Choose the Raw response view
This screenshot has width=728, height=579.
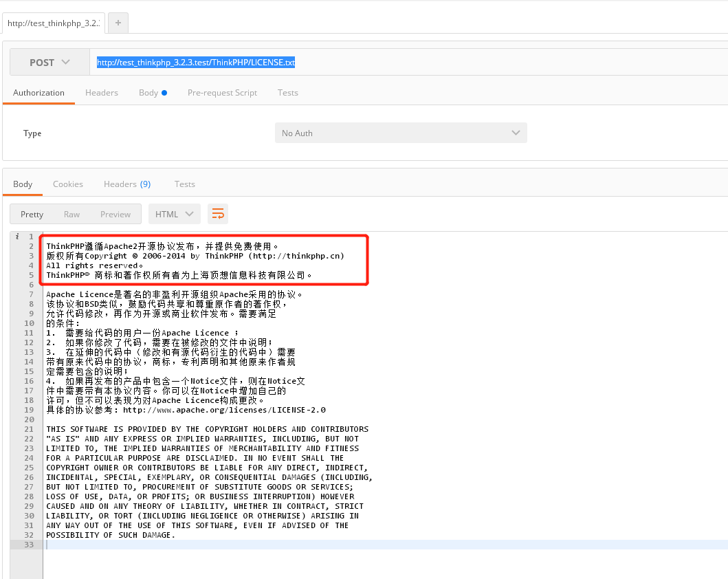pyautogui.click(x=72, y=214)
